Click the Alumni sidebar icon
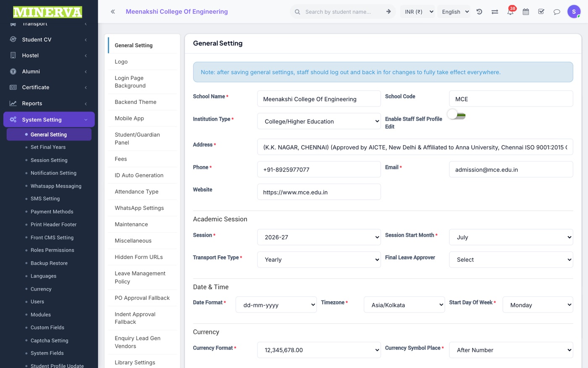This screenshot has width=588, height=368. point(13,71)
